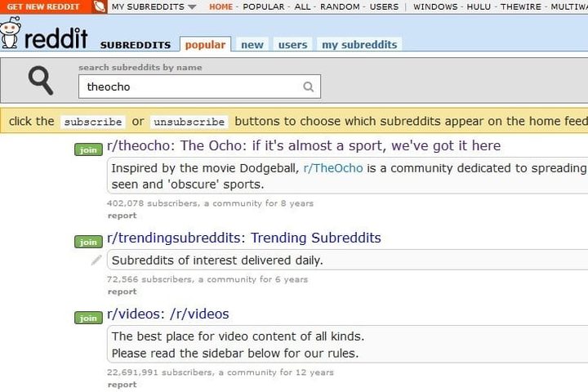Go to Popular in the top bar

pyautogui.click(x=263, y=7)
